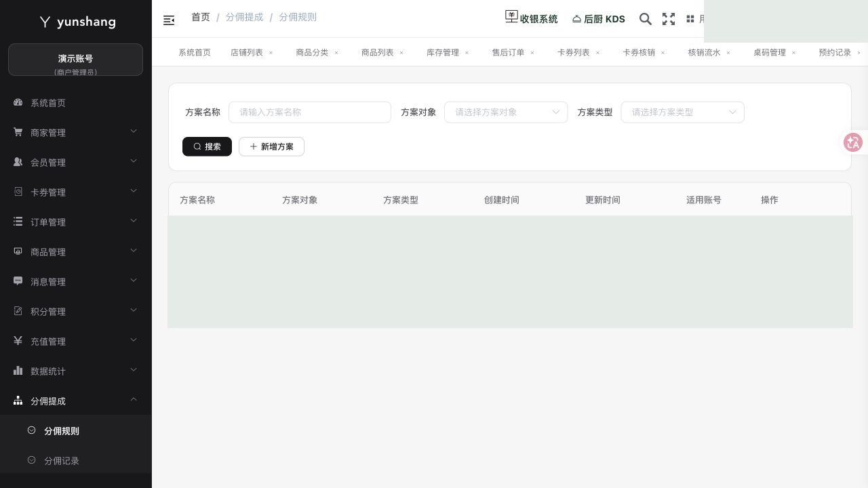
Task: Expand the 卡券管理 sidebar menu
Action: coord(76,192)
